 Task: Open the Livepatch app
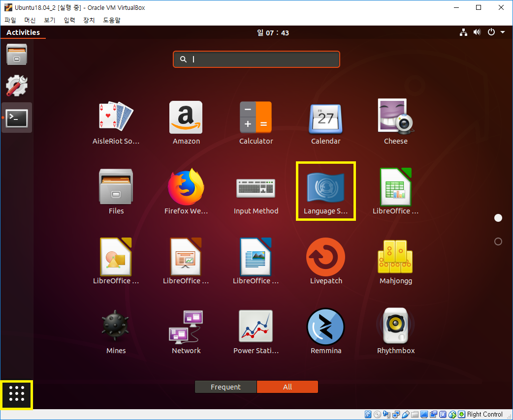point(325,262)
